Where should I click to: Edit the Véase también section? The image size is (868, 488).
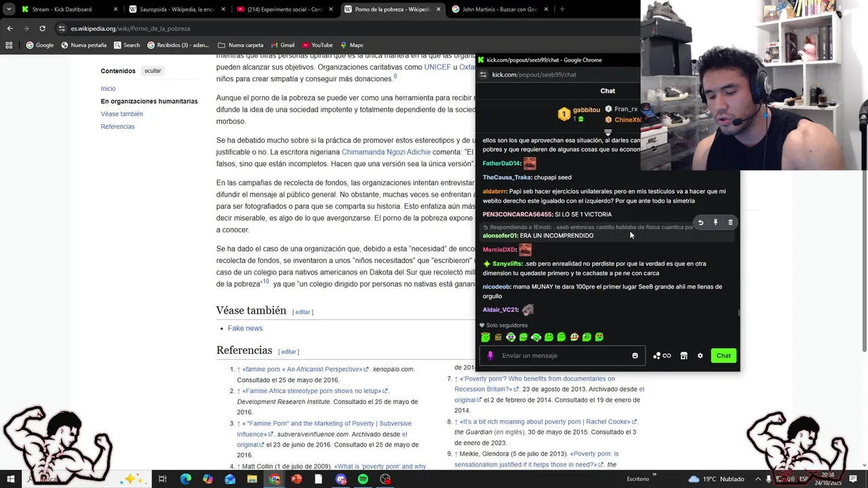[x=302, y=312]
